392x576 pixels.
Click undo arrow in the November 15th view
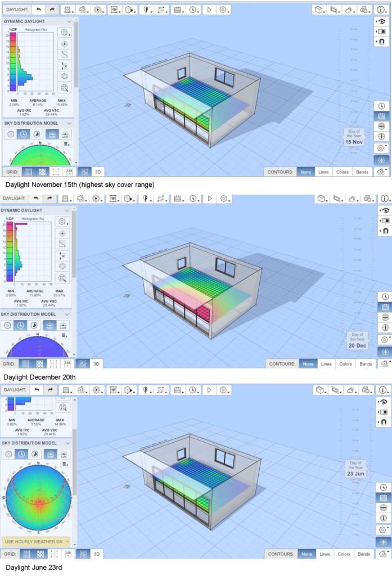coord(38,10)
